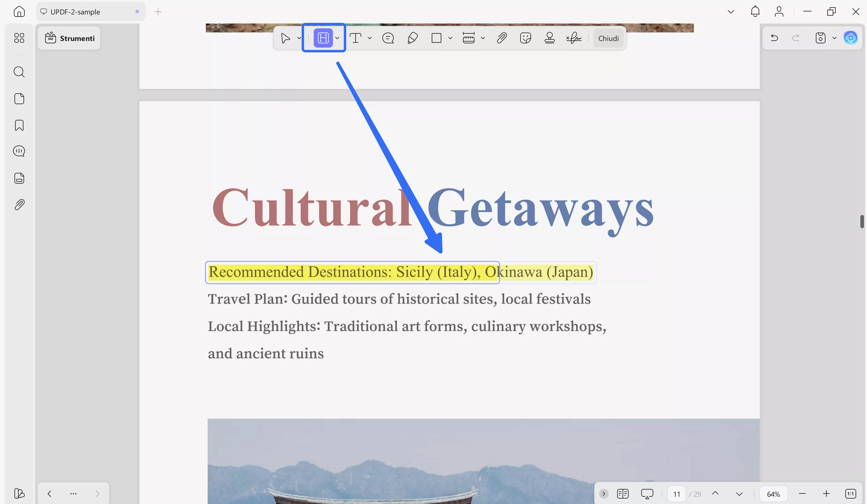The width and height of the screenshot is (867, 504).
Task: Select the Highlight annotation tool
Action: [323, 38]
